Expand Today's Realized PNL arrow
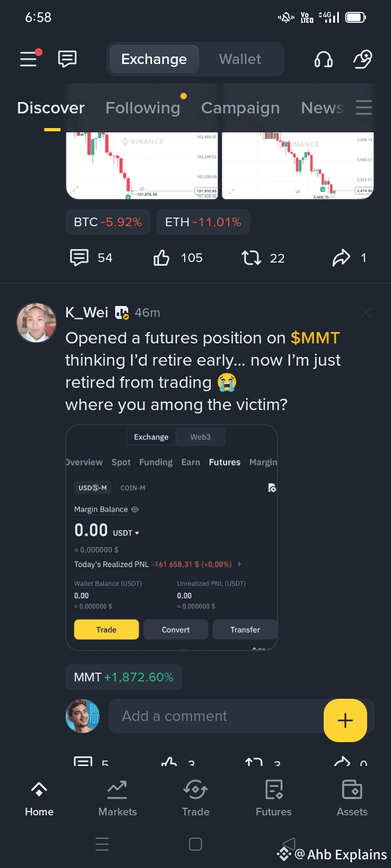This screenshot has width=391, height=868. pos(239,564)
